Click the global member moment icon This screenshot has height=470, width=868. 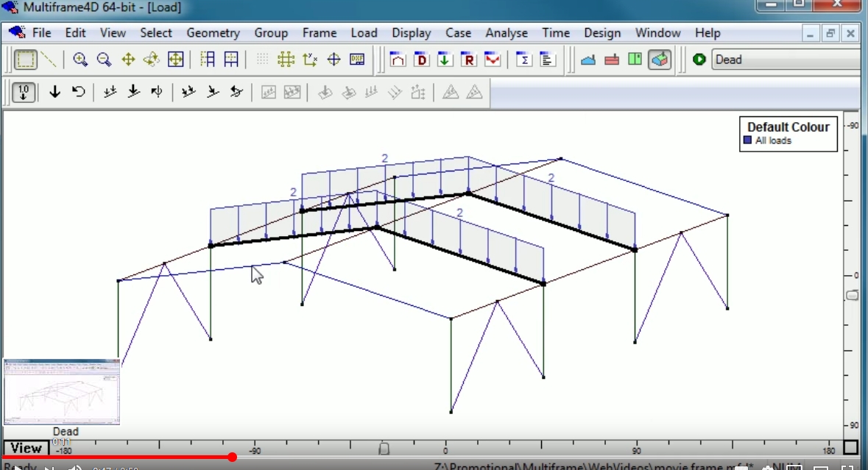coord(157,92)
